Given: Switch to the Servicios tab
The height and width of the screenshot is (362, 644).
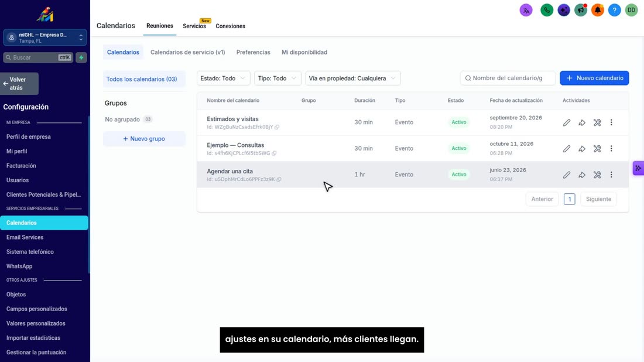Looking at the screenshot, I should tap(194, 26).
